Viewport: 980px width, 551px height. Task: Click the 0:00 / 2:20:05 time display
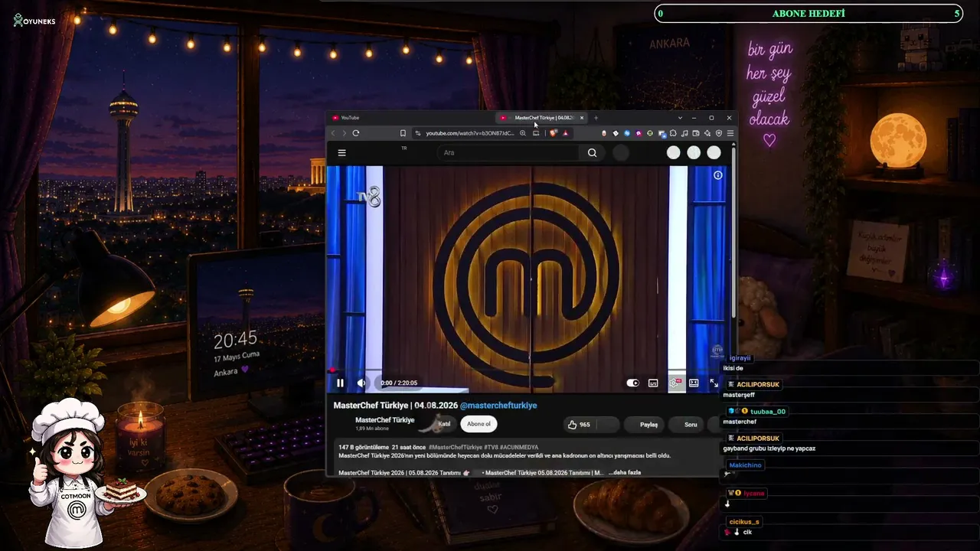click(399, 383)
